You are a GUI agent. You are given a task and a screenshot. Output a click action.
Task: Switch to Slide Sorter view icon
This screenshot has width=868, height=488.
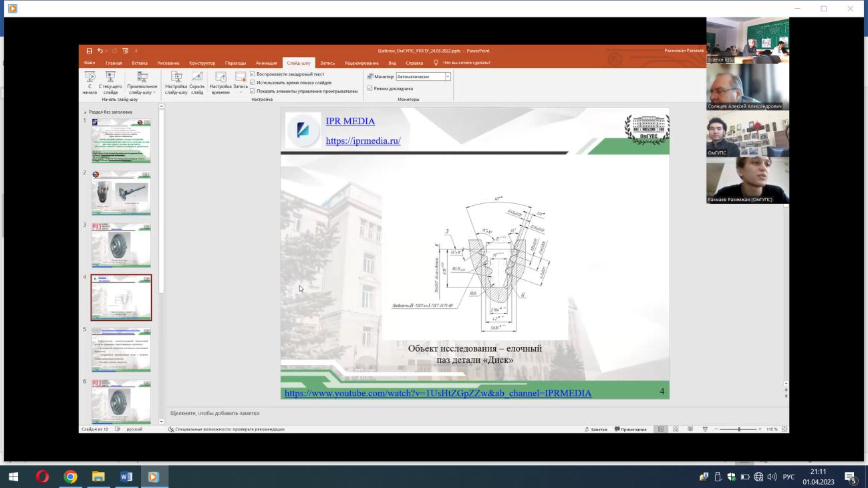(x=676, y=429)
